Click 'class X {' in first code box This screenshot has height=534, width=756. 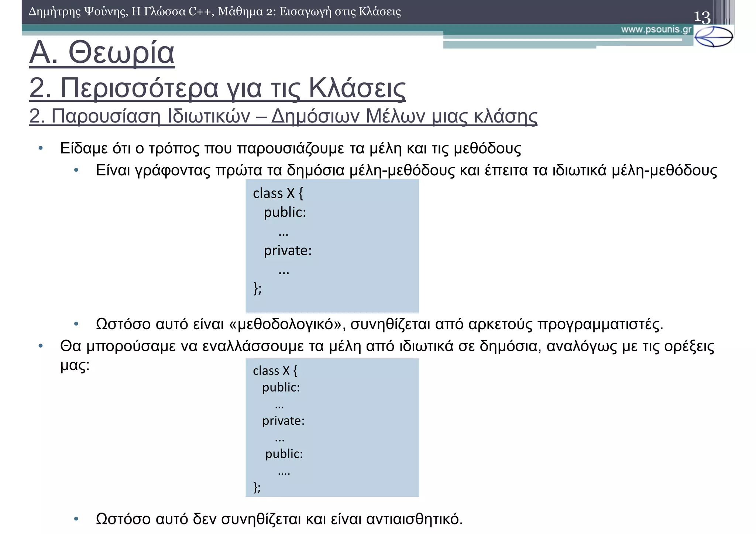pyautogui.click(x=278, y=193)
